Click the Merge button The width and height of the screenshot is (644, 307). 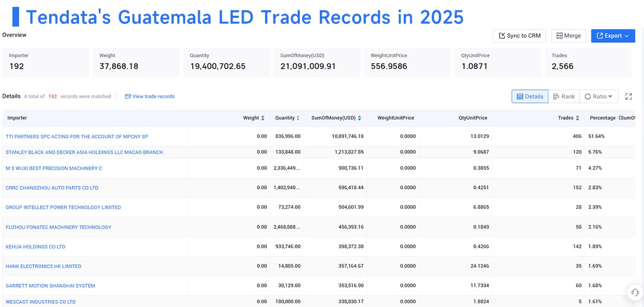[568, 36]
